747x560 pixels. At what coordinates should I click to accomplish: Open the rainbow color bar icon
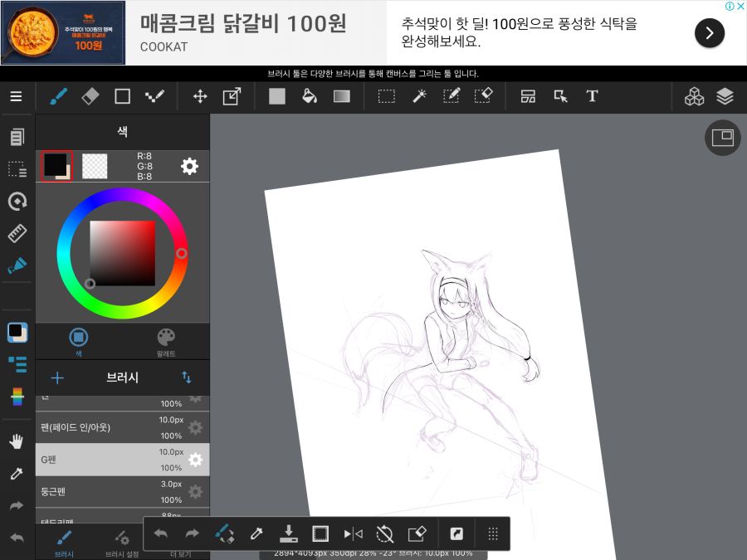click(17, 397)
